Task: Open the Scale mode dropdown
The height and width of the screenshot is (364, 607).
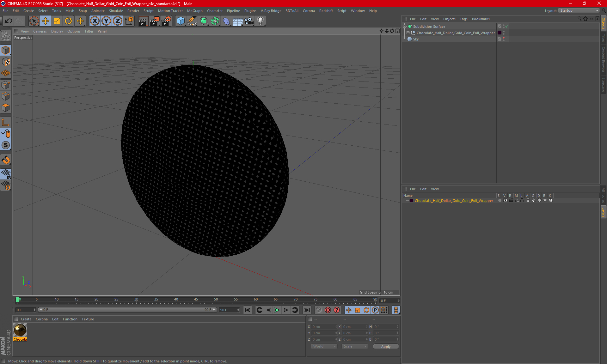Action: coord(355,346)
